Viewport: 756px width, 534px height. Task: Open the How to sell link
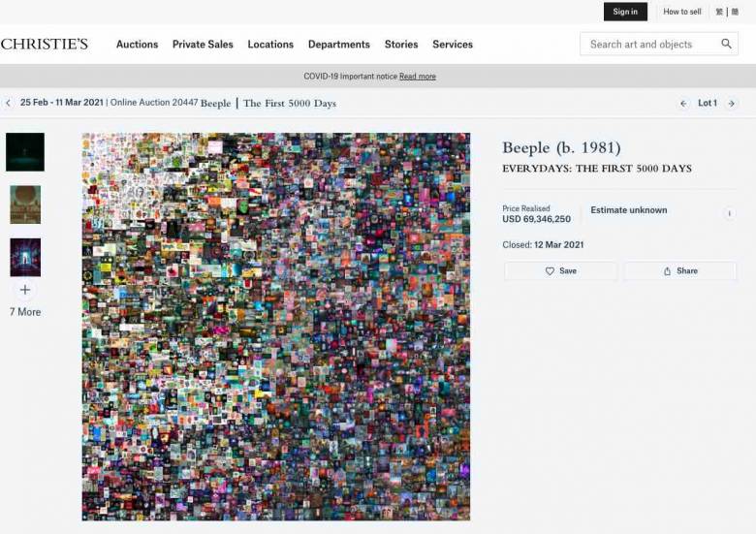point(681,12)
